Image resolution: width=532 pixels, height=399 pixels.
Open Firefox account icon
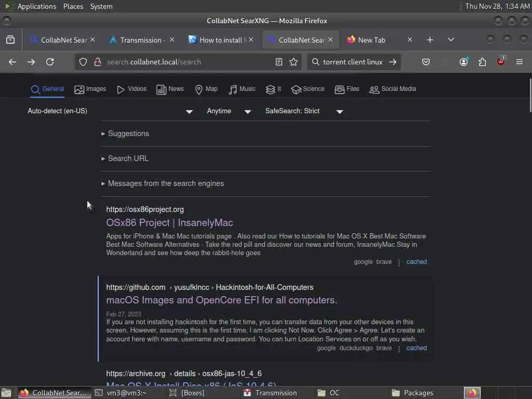(463, 62)
